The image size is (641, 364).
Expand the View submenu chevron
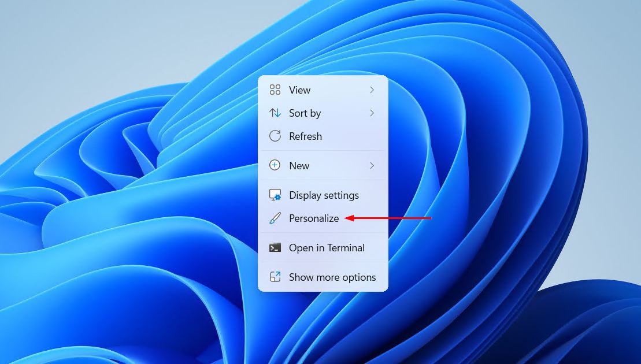pyautogui.click(x=372, y=90)
